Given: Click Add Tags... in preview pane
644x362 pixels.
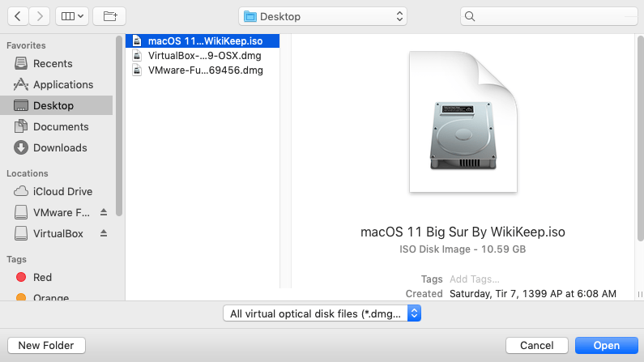Looking at the screenshot, I should [475, 279].
